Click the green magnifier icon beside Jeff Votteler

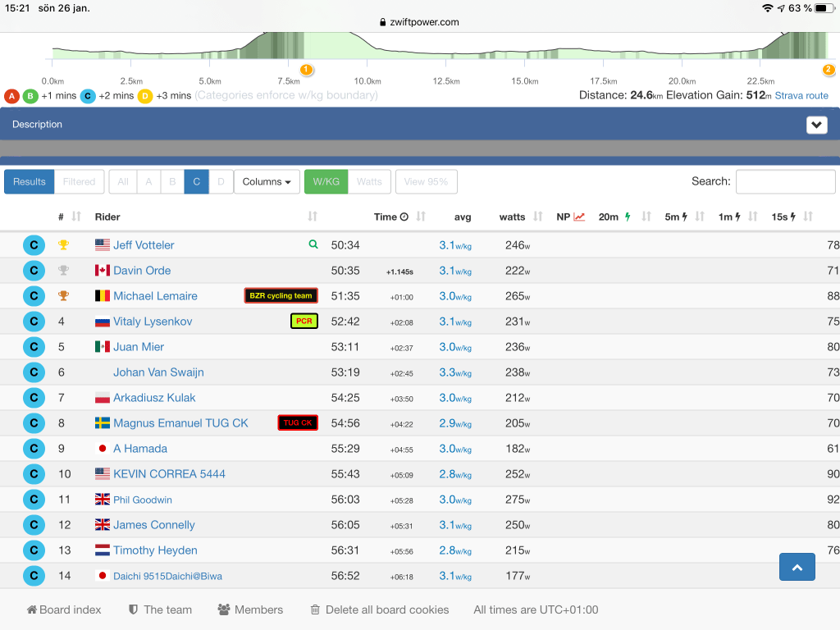pos(313,244)
